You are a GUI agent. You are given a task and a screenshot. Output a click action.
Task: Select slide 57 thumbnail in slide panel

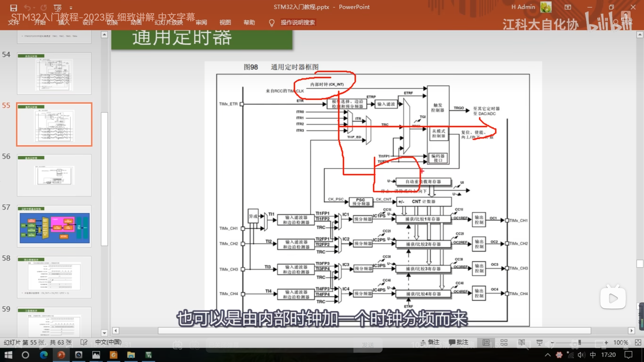54,226
